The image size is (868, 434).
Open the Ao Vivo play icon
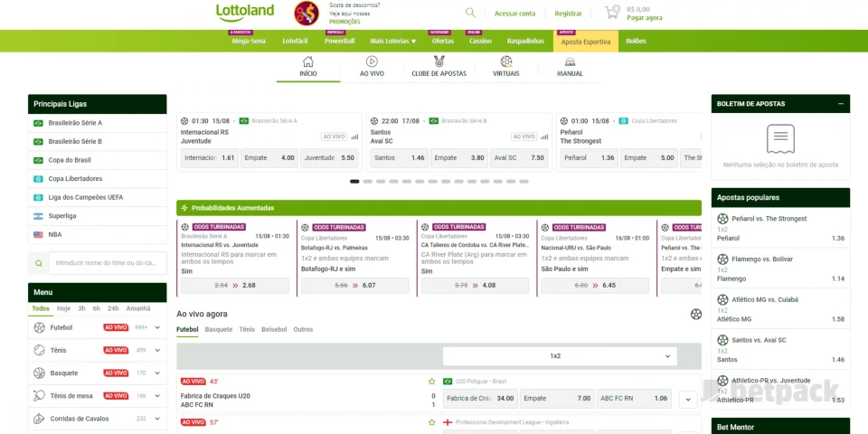(x=372, y=61)
